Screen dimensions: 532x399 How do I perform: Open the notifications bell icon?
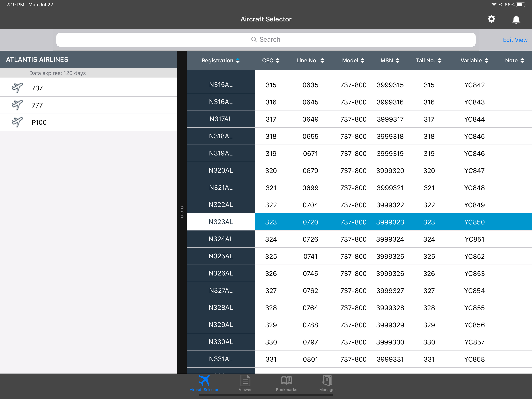[516, 19]
